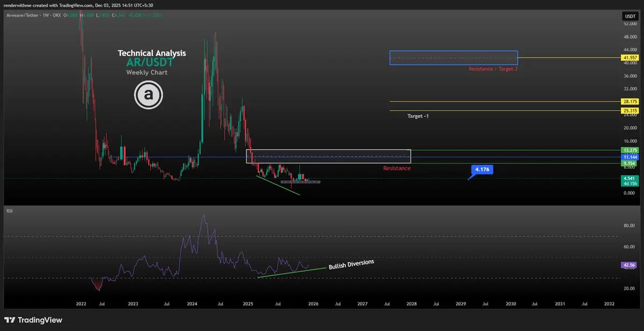Click 2028 on the time axis

411,304
